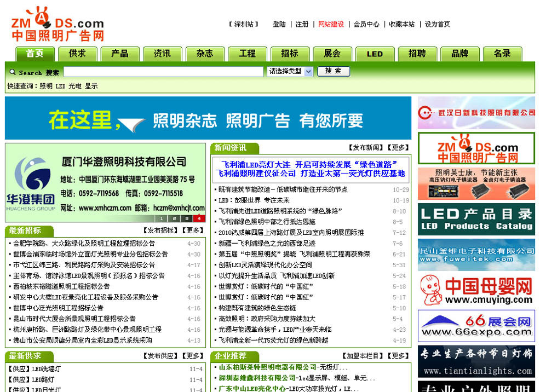Click the LED Products Catalog banner
Image resolution: width=540 pixels, height=392 pixels.
pyautogui.click(x=476, y=219)
